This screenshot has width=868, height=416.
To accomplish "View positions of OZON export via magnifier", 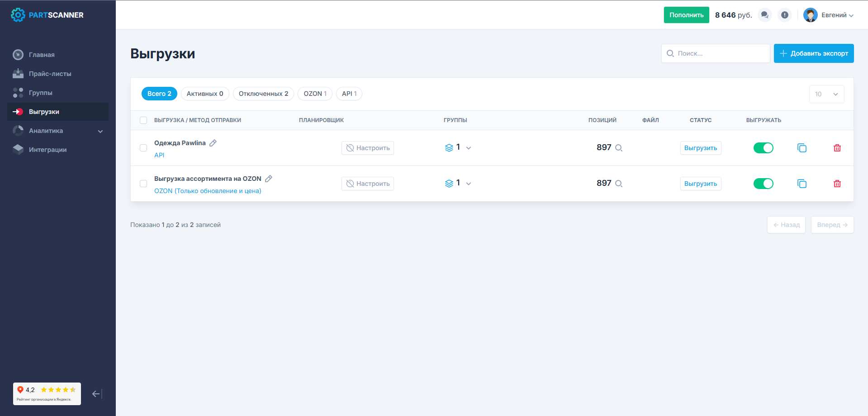I will coord(619,184).
